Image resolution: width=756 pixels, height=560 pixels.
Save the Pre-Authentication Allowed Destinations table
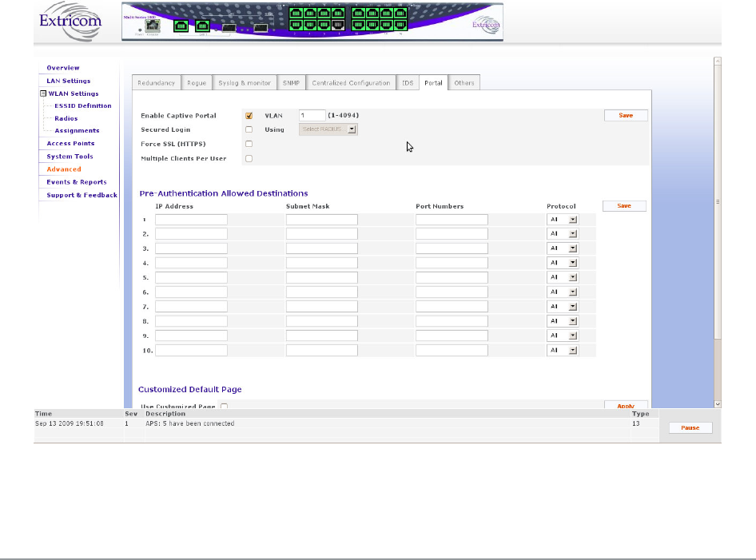pyautogui.click(x=624, y=206)
